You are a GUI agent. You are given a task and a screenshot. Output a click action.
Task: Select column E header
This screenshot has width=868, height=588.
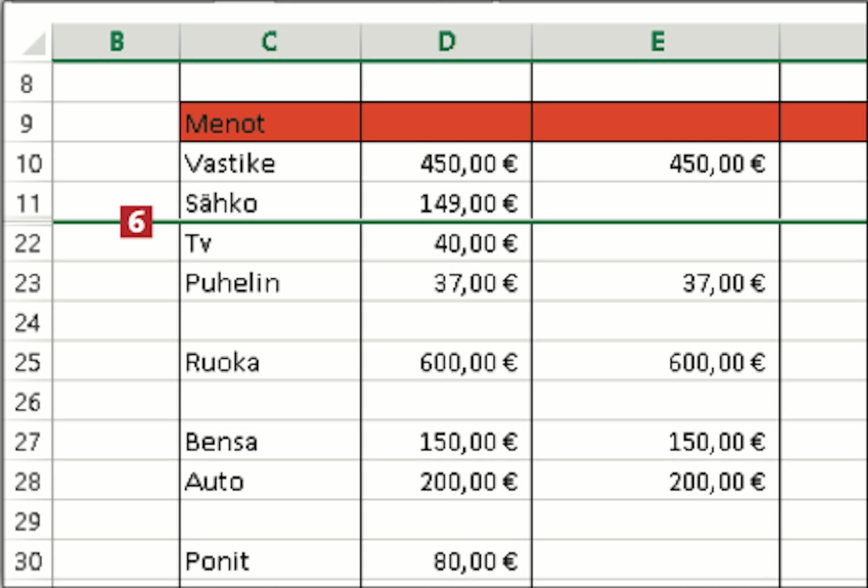click(656, 42)
